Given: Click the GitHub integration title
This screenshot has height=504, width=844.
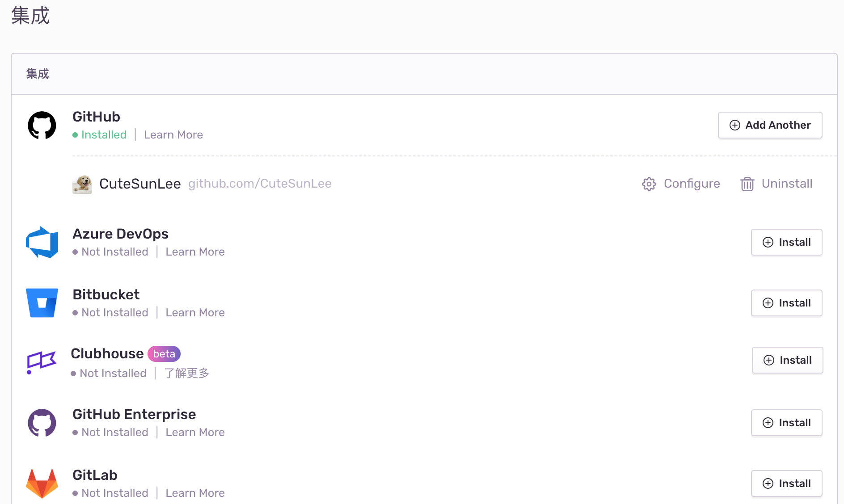Looking at the screenshot, I should [96, 117].
